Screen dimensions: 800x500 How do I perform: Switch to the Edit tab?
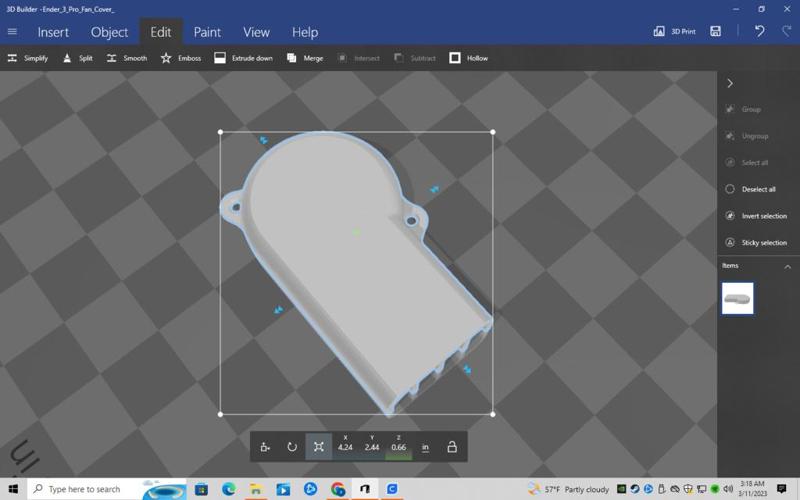[161, 32]
